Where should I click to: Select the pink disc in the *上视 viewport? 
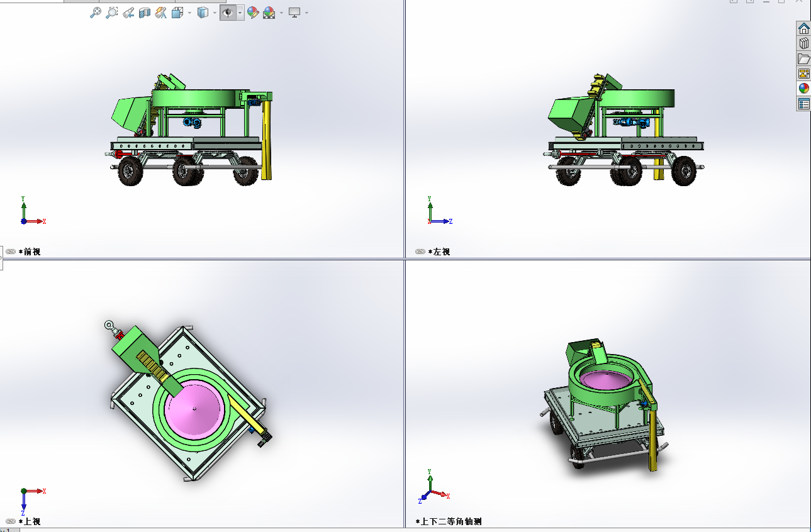(x=194, y=409)
